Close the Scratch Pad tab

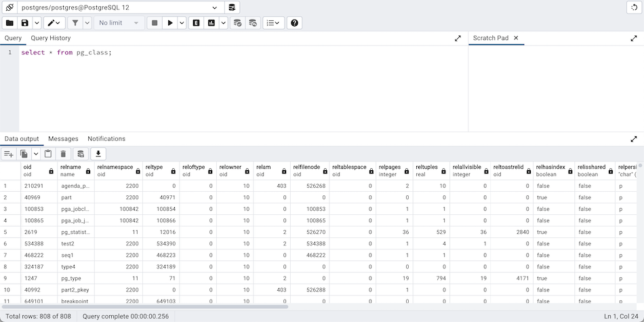point(516,38)
